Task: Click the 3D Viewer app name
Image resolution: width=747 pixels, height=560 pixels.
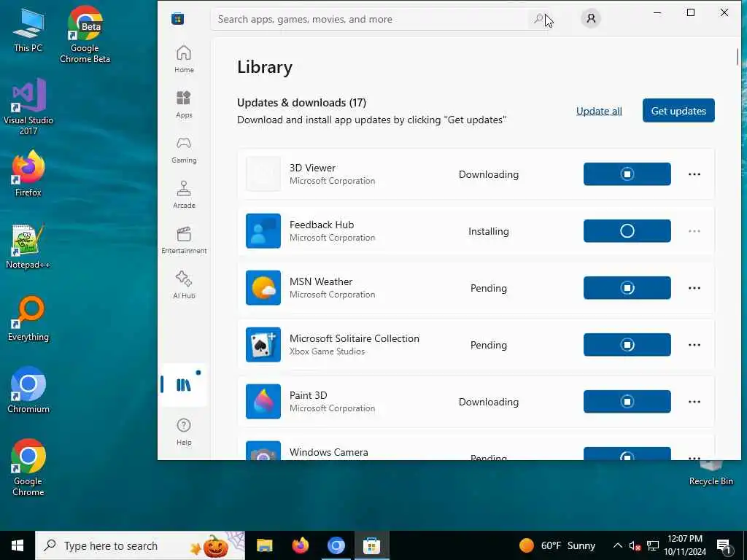Action: [312, 168]
